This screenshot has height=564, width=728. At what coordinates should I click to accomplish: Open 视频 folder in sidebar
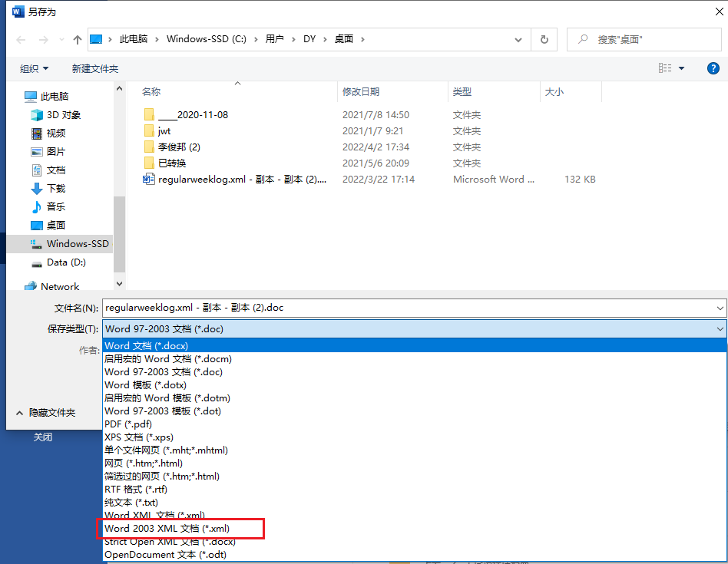click(48, 133)
